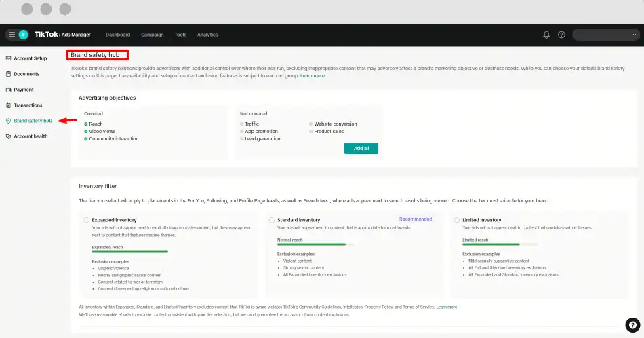Click the Expanded reach progress bar
Image resolution: width=644 pixels, height=338 pixels.
coord(129,252)
